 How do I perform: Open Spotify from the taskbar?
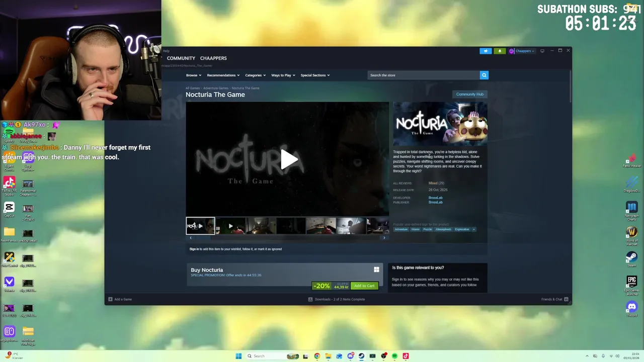(394, 356)
